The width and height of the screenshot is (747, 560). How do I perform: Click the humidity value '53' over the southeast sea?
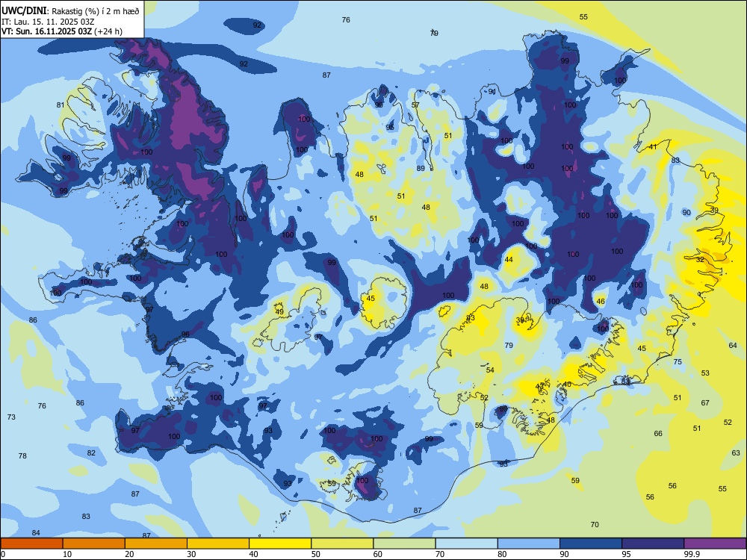click(x=705, y=373)
